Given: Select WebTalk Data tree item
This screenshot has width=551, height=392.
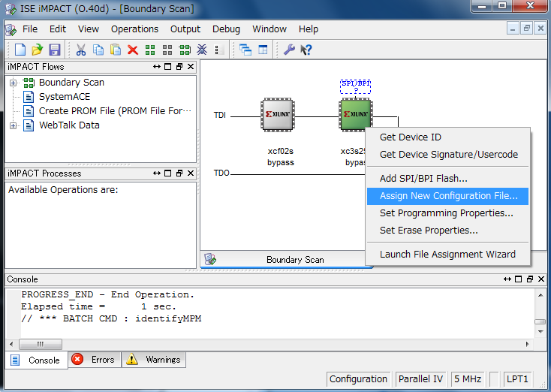Looking at the screenshot, I should pos(69,125).
